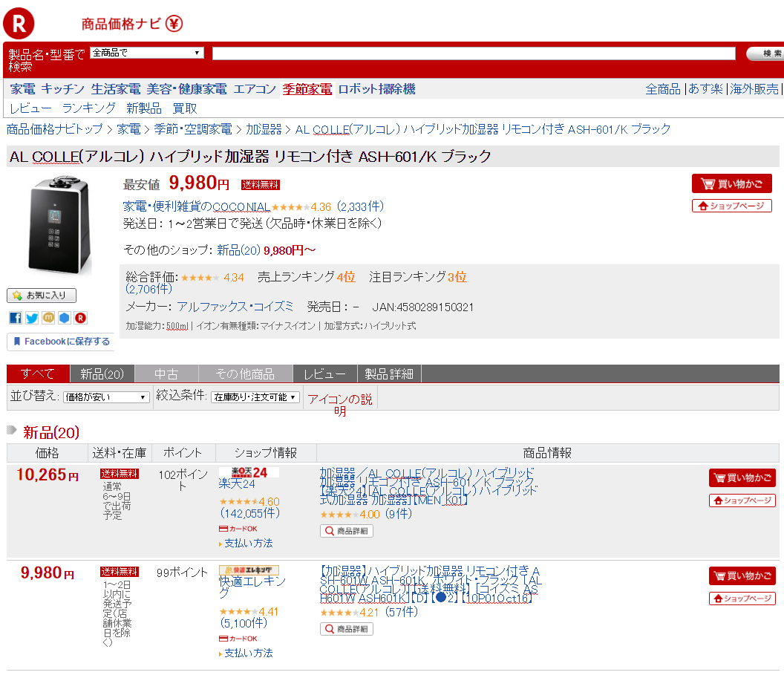The width and height of the screenshot is (784, 675).
Task: Switch to 製品詳細 tab
Action: (x=389, y=374)
